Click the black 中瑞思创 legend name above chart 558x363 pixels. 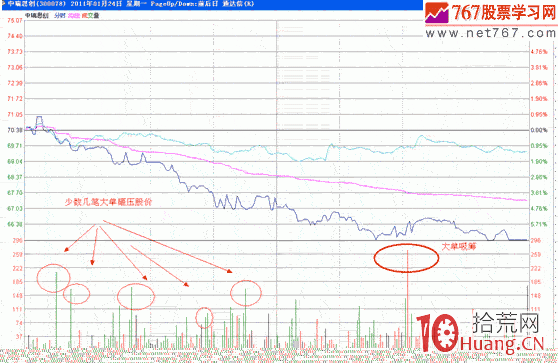37,16
